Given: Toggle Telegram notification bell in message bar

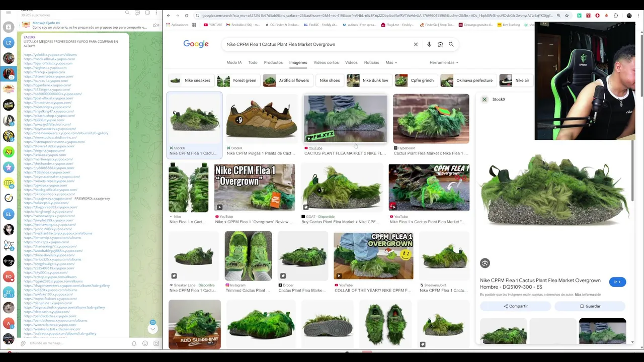Looking at the screenshot, I should click(x=134, y=343).
